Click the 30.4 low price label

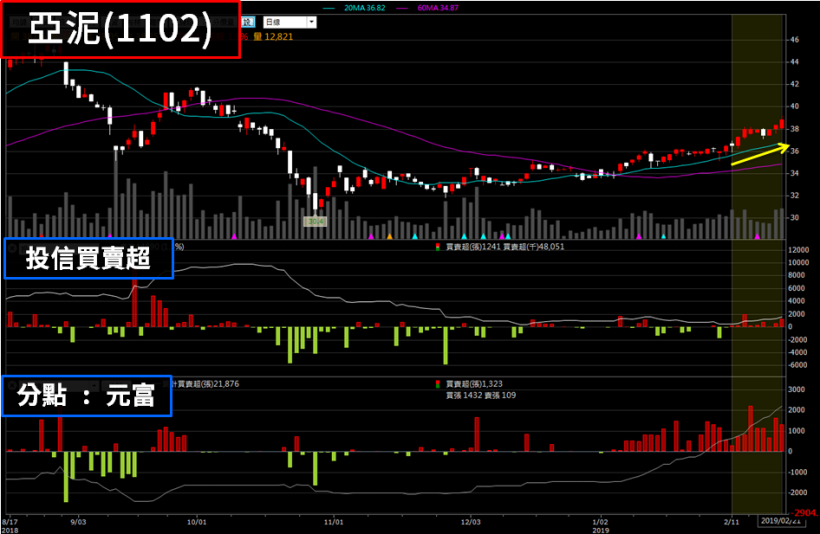click(315, 222)
